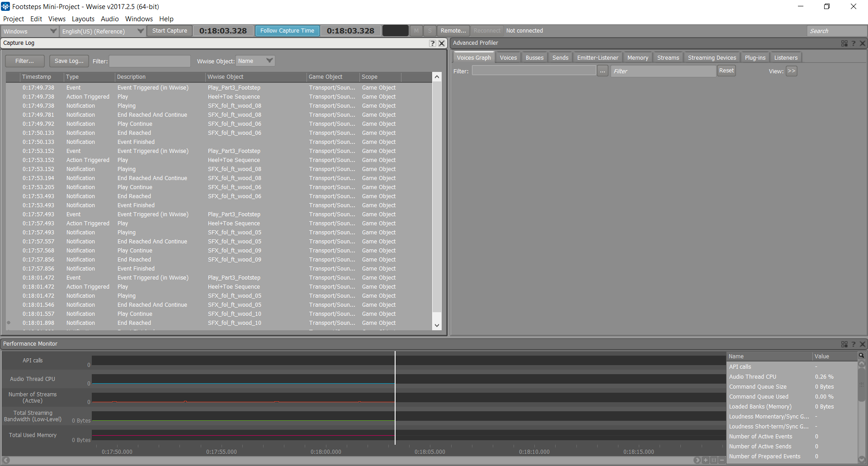The width and height of the screenshot is (868, 466).
Task: Click the Wwise application logo icon
Action: pyautogui.click(x=5, y=6)
